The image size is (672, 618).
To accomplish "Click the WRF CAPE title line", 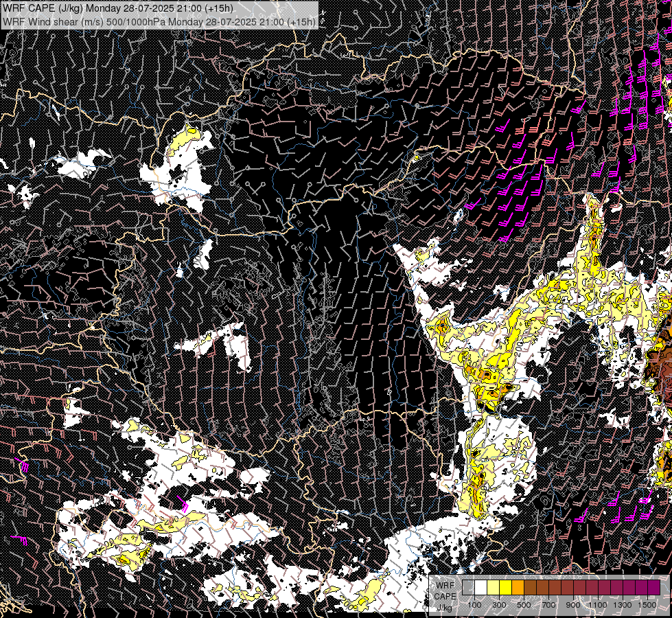I will coord(118,8).
